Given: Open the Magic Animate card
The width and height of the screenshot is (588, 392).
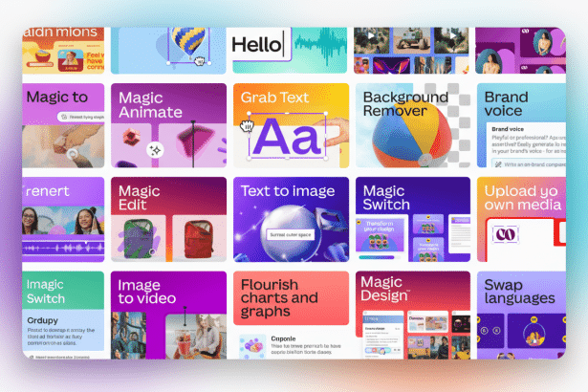Looking at the screenshot, I should click(x=168, y=125).
